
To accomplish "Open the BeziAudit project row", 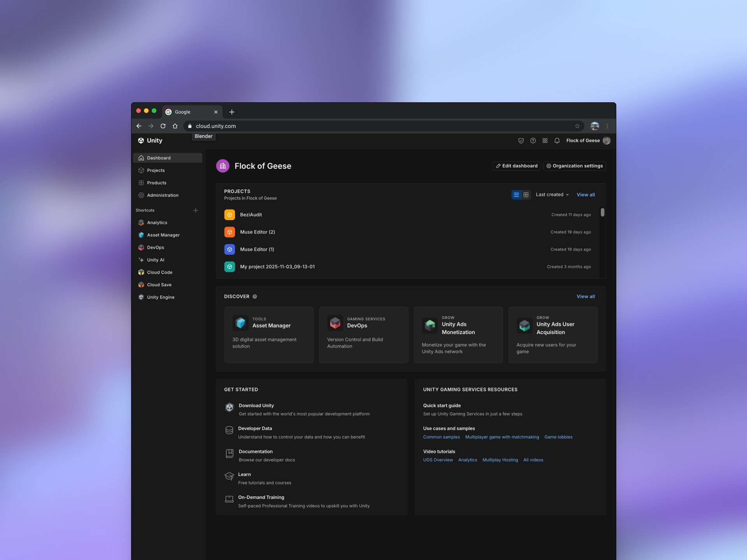I will (251, 215).
